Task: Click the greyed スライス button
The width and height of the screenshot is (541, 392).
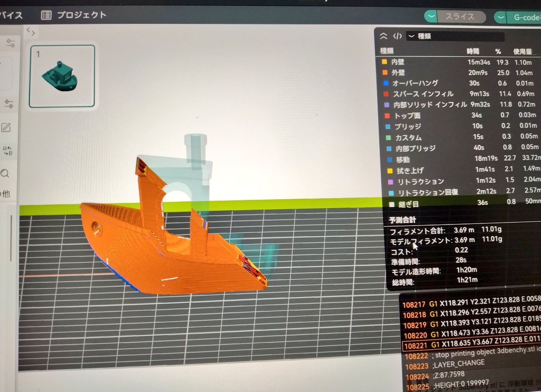Action: [x=461, y=16]
